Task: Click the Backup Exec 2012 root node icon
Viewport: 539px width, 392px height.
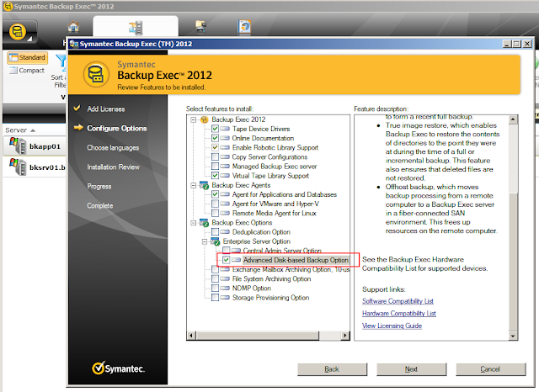Action: [205, 119]
